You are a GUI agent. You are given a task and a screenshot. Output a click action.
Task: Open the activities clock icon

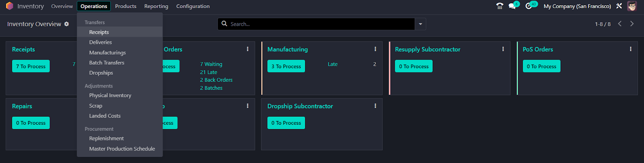[x=528, y=6]
